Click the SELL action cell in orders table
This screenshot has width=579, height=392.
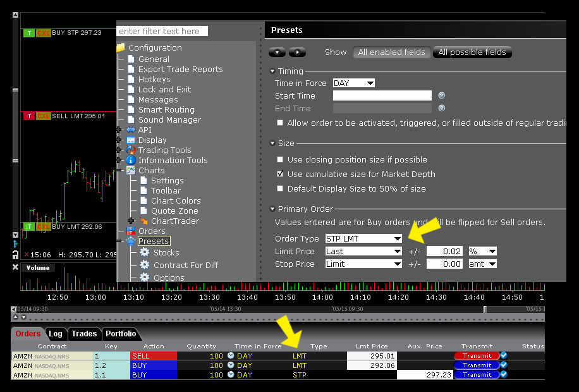154,355
